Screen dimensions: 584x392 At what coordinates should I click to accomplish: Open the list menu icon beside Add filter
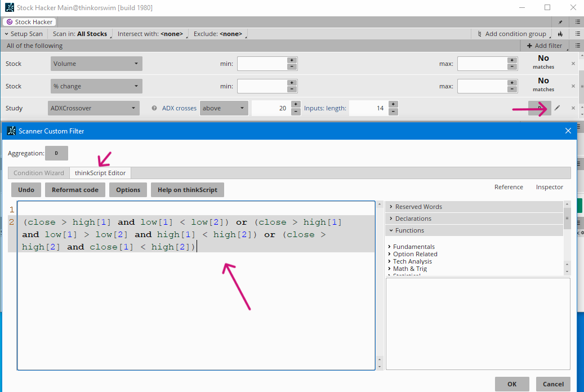pos(578,46)
